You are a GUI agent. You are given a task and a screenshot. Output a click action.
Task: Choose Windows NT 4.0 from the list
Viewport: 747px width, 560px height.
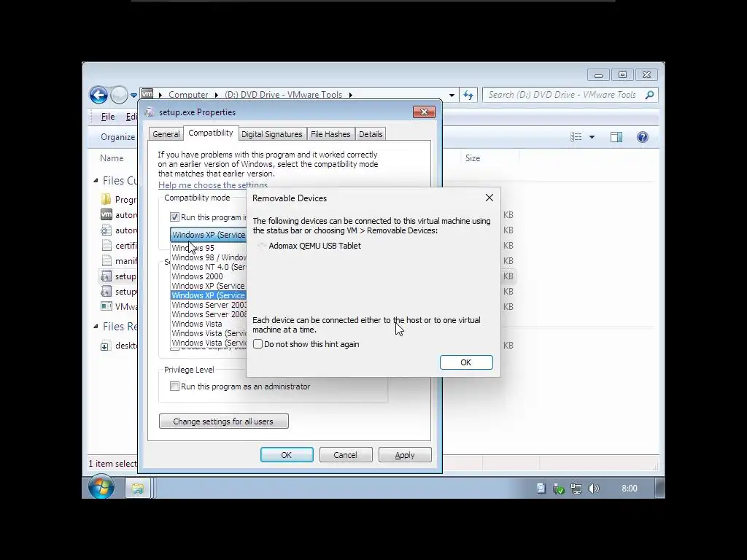point(208,267)
